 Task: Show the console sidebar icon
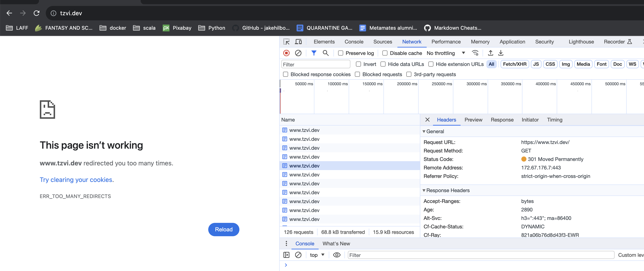click(x=286, y=255)
